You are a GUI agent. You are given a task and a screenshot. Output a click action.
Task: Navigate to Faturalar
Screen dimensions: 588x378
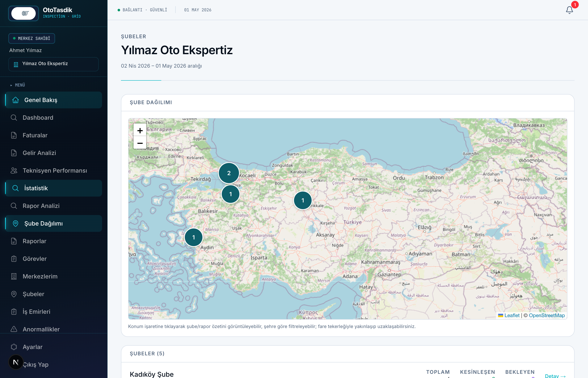tap(54, 135)
